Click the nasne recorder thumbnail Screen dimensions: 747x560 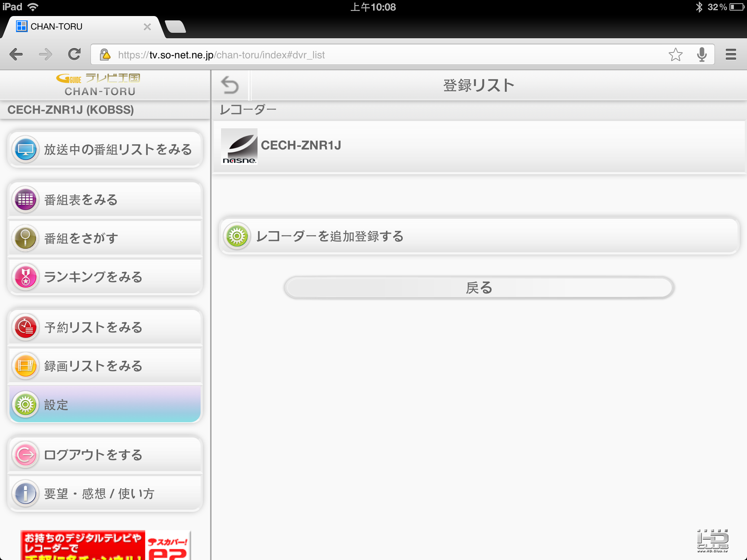click(x=239, y=147)
